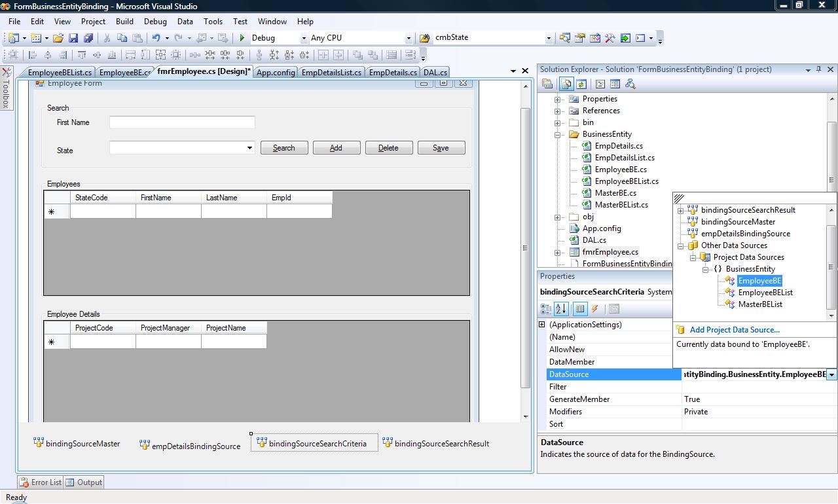Click the Copy toolbar icon
This screenshot has height=504, width=838.
click(122, 38)
